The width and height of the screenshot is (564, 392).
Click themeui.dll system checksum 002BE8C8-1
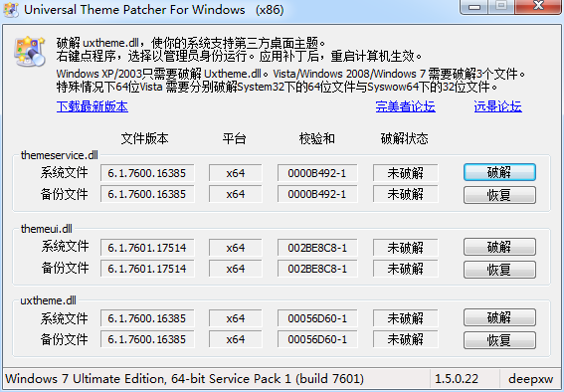317,248
